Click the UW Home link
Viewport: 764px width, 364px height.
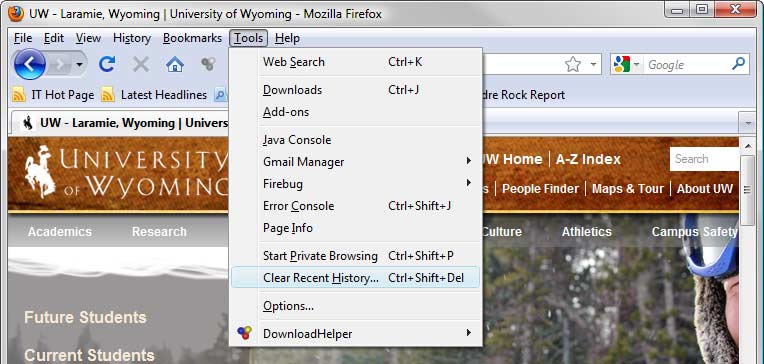pyautogui.click(x=512, y=159)
